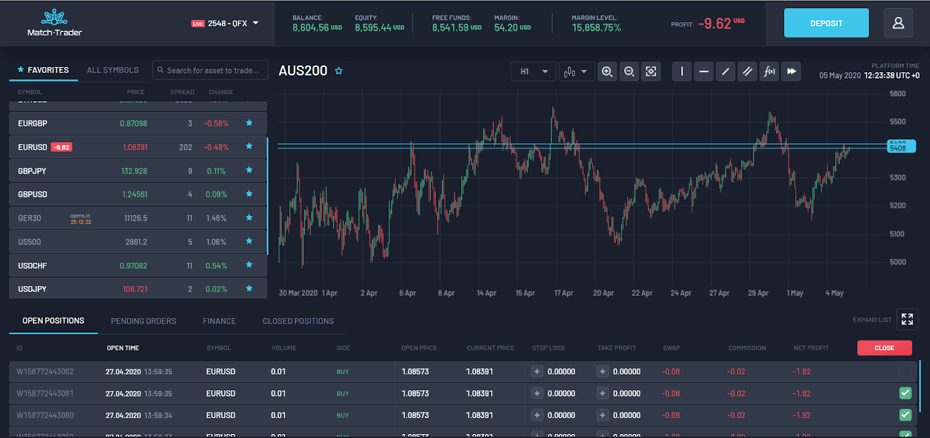Open the user account profile icon

pyautogui.click(x=905, y=23)
